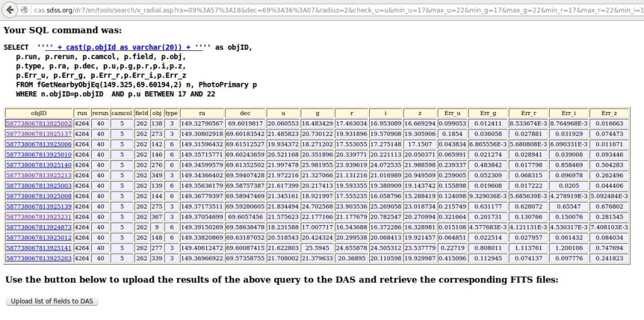Click the globe site identity icon
644x320 pixels.
25,9
